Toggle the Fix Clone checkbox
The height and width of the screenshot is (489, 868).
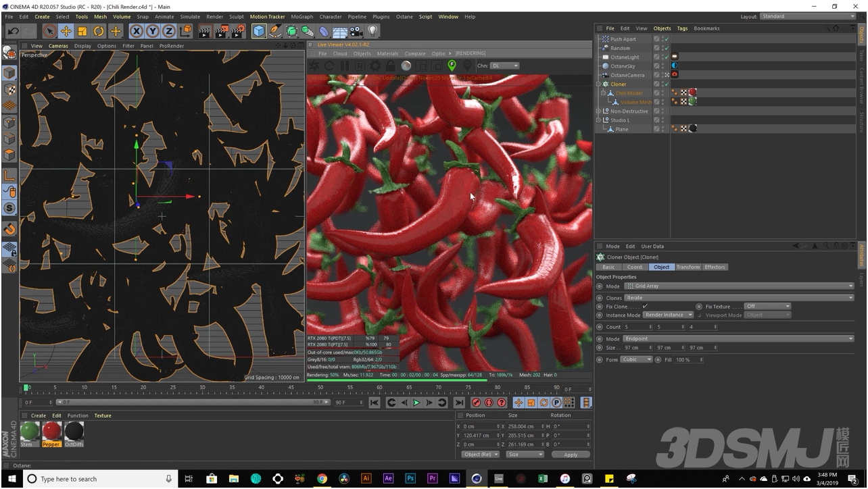(x=645, y=307)
